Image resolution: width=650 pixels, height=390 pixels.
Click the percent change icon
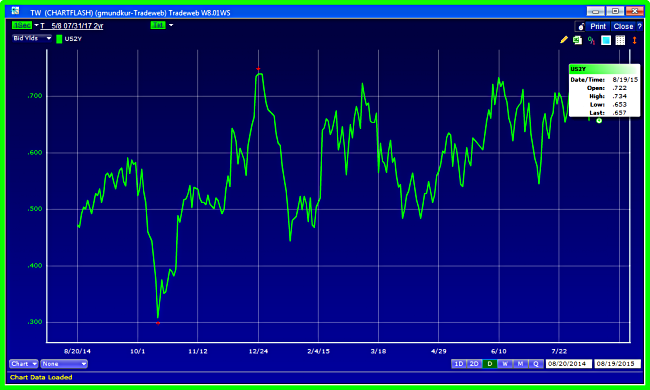click(x=592, y=40)
